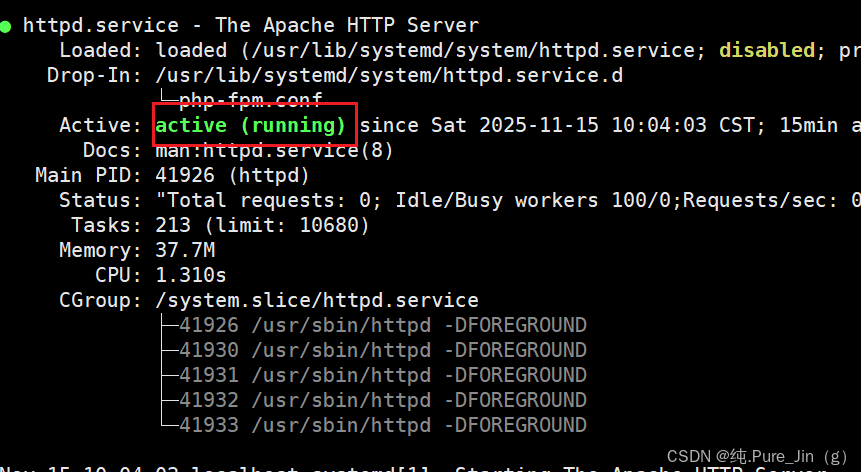The image size is (861, 472).
Task: Click the 'Memory:' label
Action: (100, 250)
